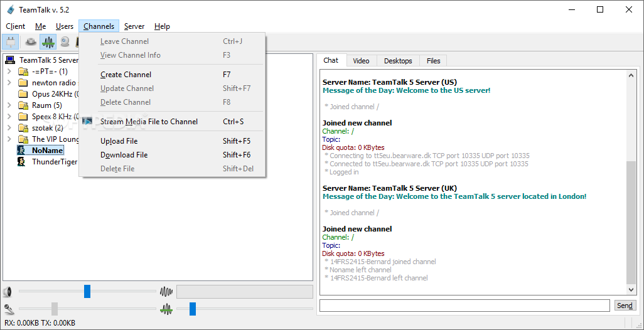Click the folder icon of Opus 24KHz channel
Viewport: 644px width, 330px height.
[23, 94]
